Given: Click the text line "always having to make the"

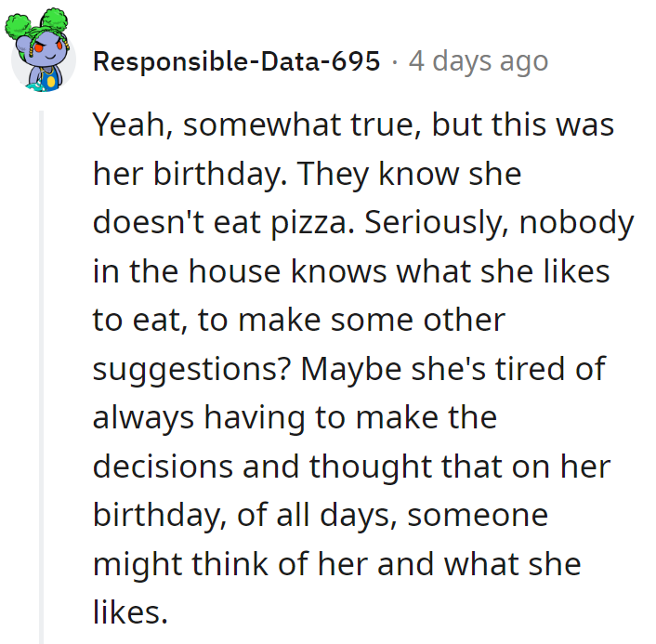Looking at the screenshot, I should pyautogui.click(x=295, y=417).
